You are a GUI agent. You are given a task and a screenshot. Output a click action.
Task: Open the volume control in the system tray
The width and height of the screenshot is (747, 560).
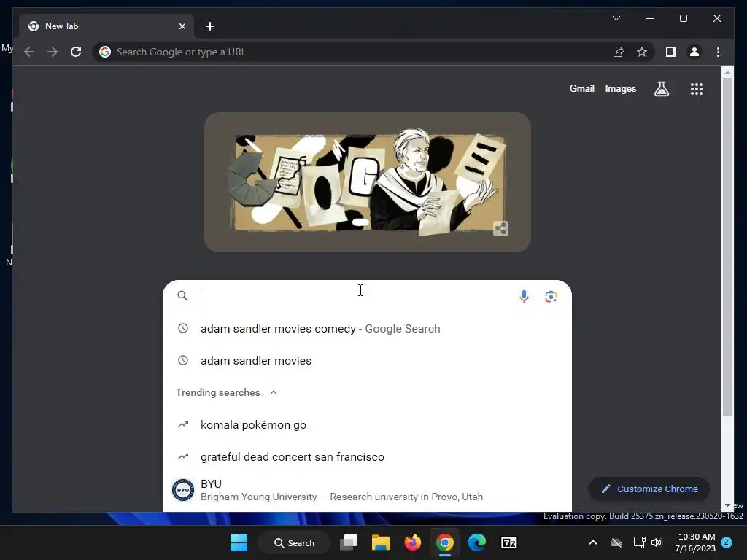point(657,542)
